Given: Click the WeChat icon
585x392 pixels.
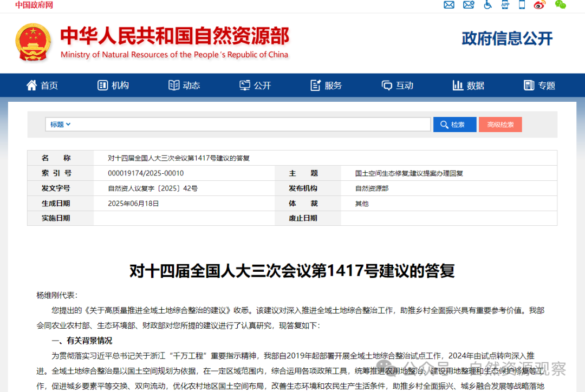Looking at the screenshot, I should (x=560, y=5).
